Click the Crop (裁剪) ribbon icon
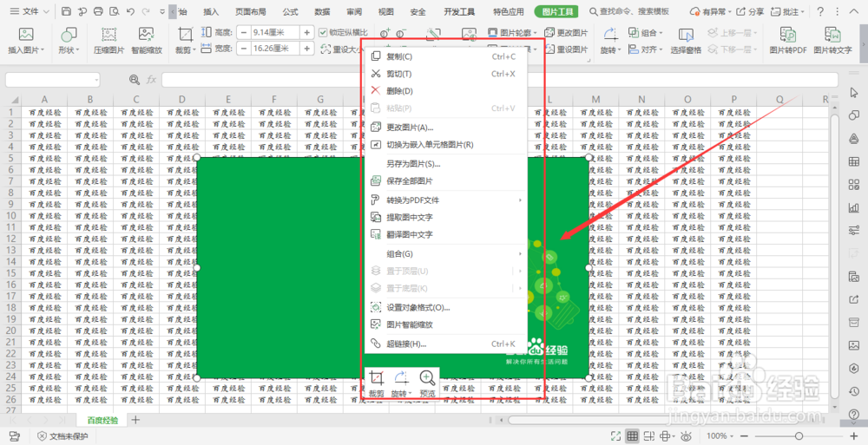The image size is (868, 445). tap(185, 35)
